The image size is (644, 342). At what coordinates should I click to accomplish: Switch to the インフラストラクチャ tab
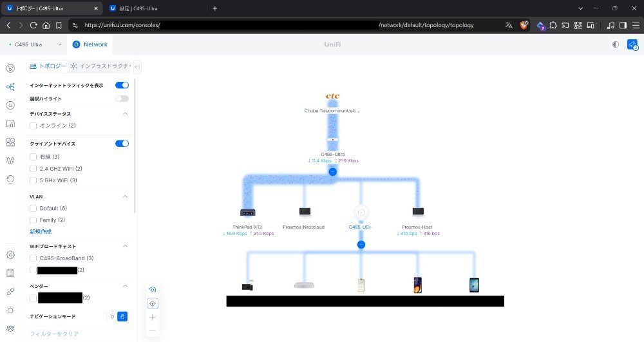coord(100,66)
